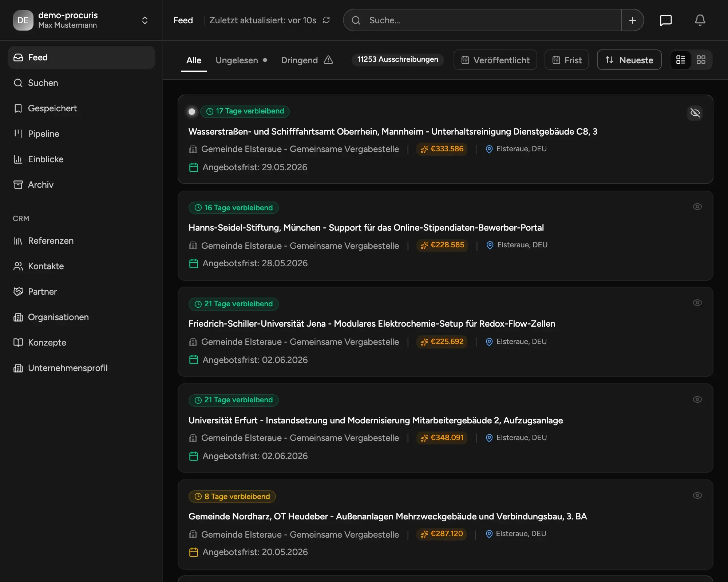Screen dimensions: 728x582
Task: Open Hanns-Seidel-Stiftung Support tender
Action: tap(366, 228)
